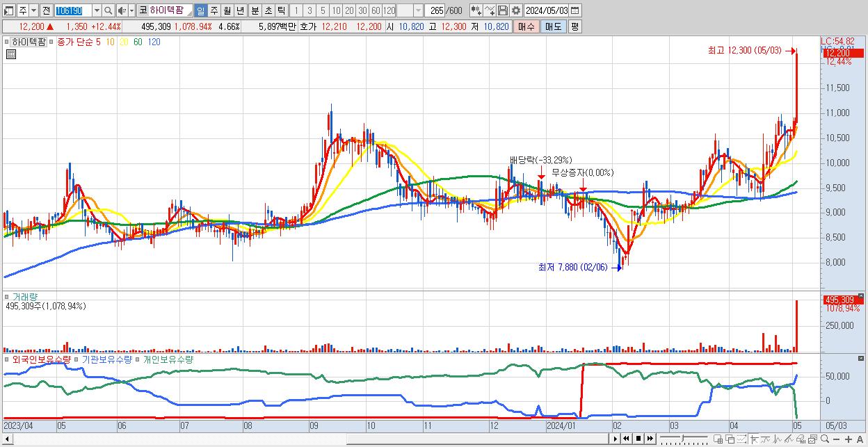Click the add indicator line icon
Image resolution: width=868 pixels, height=447 pixels.
(x=490, y=10)
